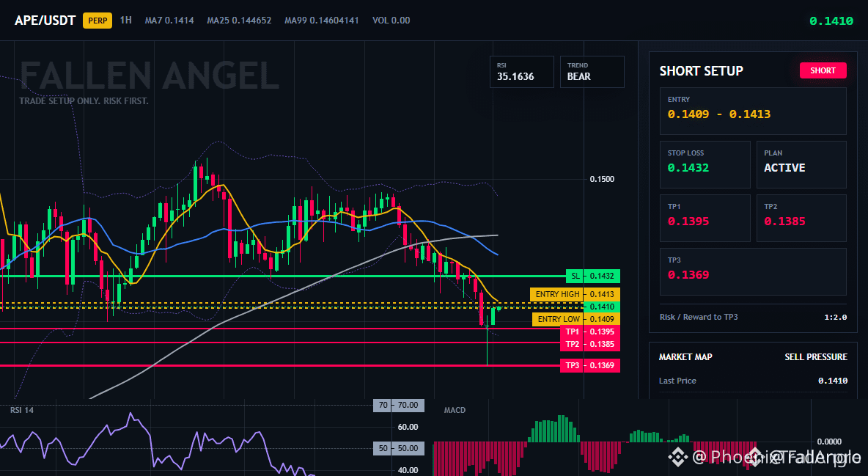Click the TP1 0.1395 chart label
The image size is (868, 476).
click(x=590, y=332)
